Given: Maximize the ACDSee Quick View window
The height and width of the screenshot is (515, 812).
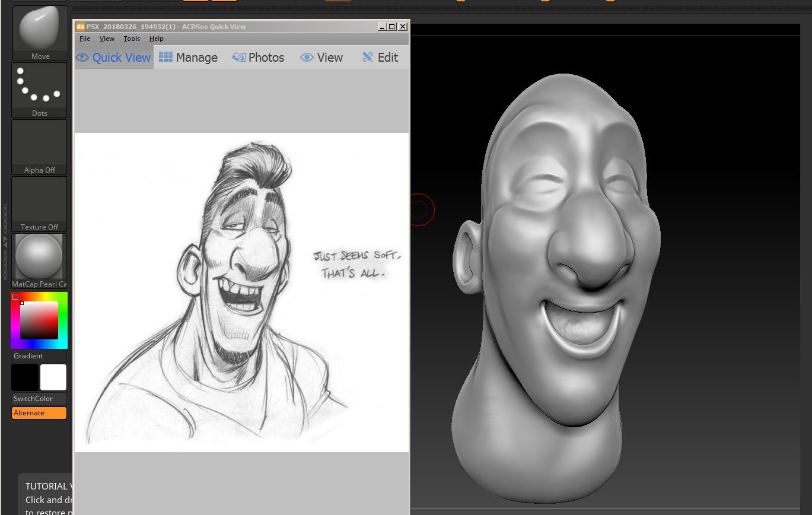Looking at the screenshot, I should point(392,27).
